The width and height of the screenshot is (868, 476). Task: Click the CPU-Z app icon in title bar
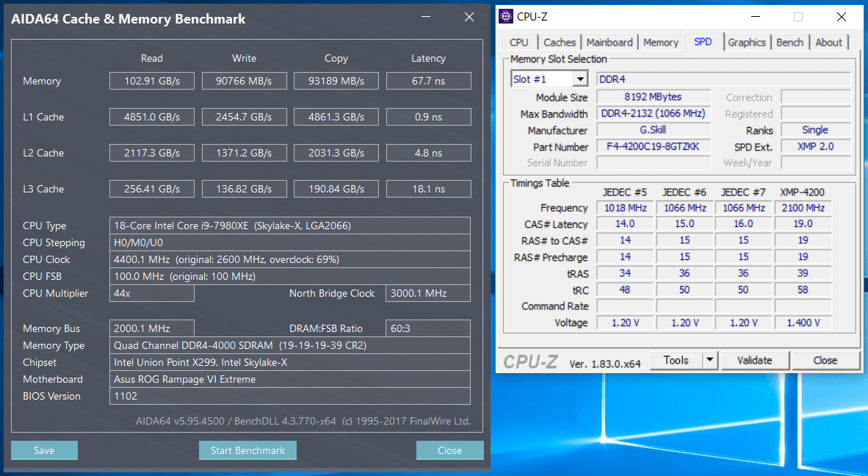pyautogui.click(x=505, y=17)
